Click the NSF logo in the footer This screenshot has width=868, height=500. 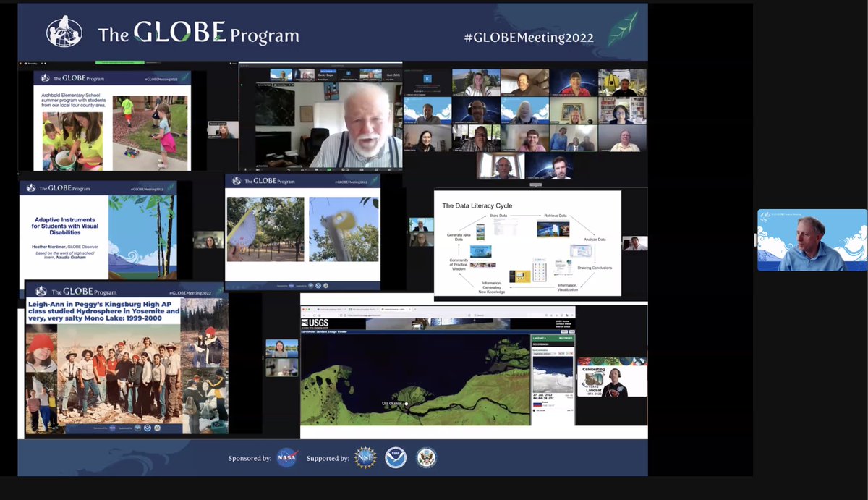[x=365, y=458]
